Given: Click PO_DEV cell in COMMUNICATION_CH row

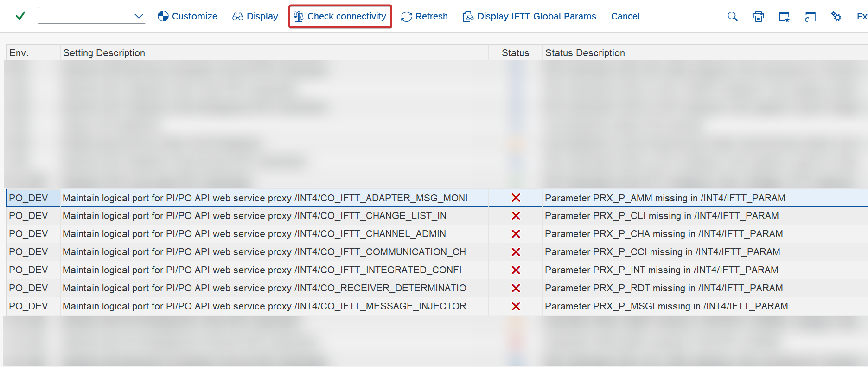Looking at the screenshot, I should [33, 252].
